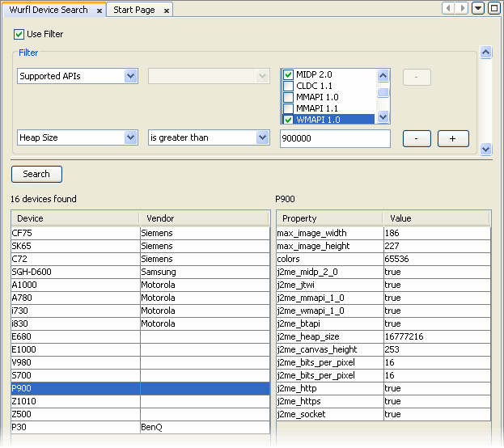
Task: Select the SGH-D600 device row
Action: pos(74,273)
